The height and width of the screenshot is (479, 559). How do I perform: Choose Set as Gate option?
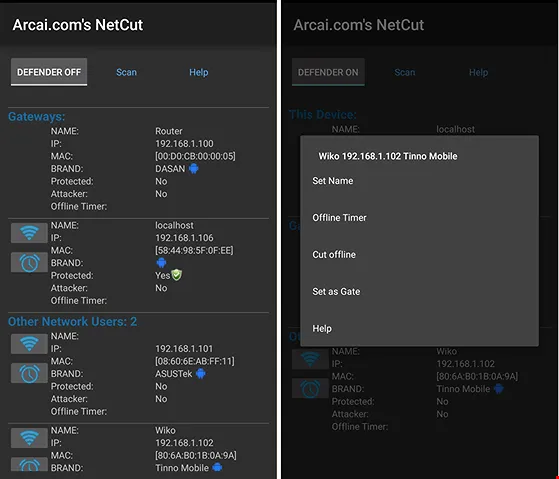(336, 292)
